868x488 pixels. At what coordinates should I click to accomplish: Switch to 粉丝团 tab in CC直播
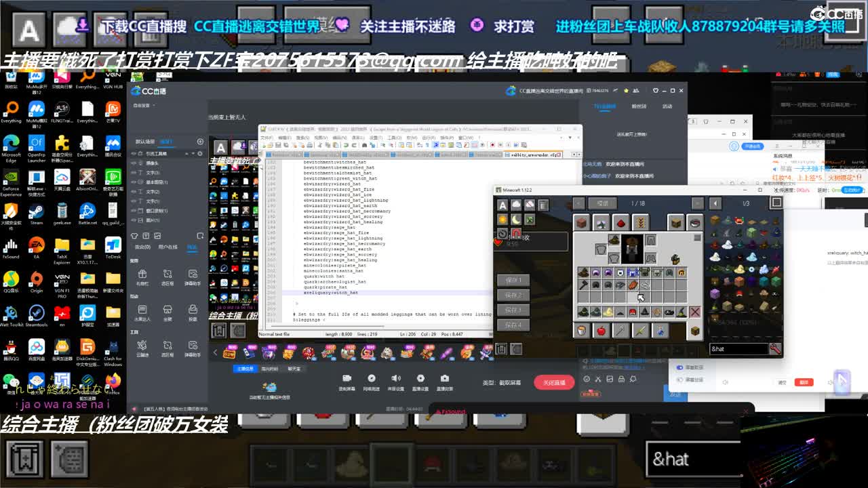click(639, 106)
